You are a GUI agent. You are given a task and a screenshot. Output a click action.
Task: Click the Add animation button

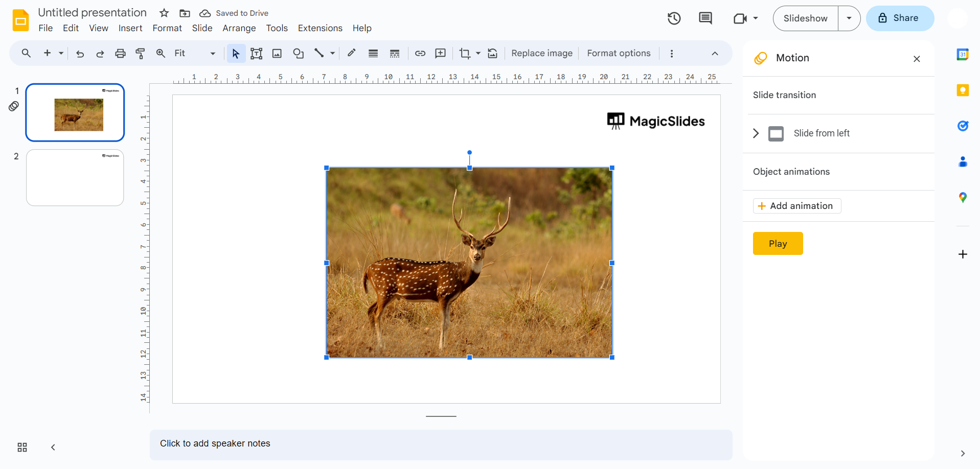pos(796,206)
